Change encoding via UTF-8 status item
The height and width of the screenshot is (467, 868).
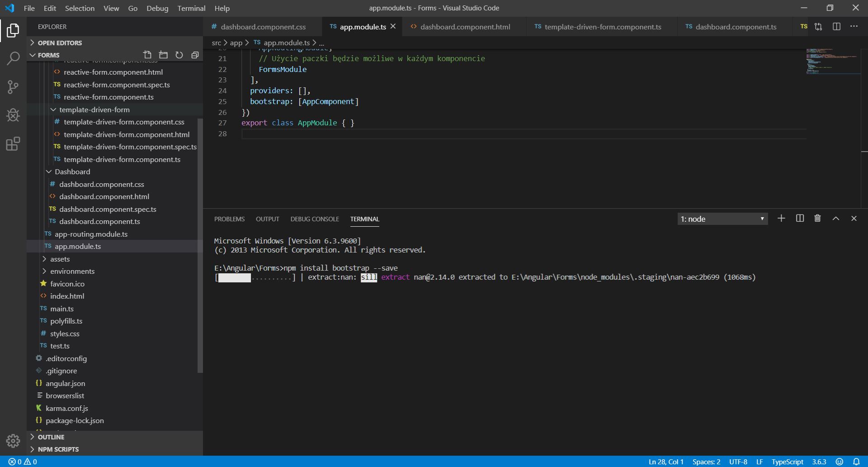point(738,462)
